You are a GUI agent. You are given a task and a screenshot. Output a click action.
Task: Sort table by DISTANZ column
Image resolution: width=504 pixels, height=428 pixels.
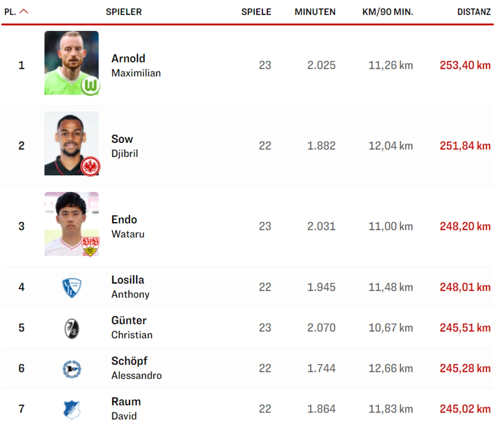(474, 12)
